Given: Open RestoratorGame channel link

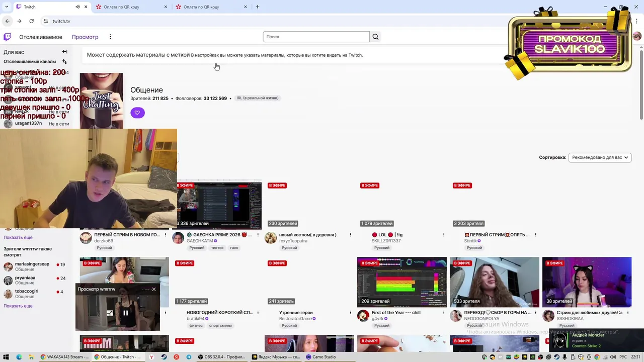Looking at the screenshot, I should (295, 319).
